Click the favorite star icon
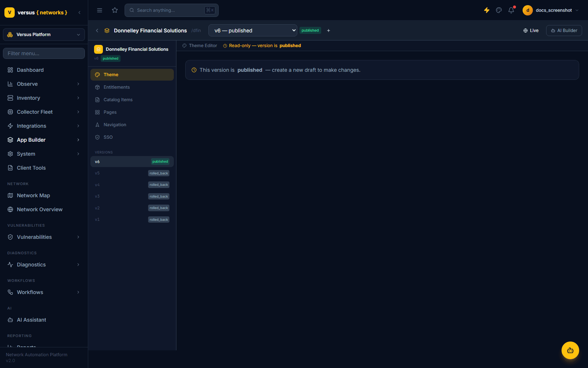The height and width of the screenshot is (368, 588). (115, 10)
